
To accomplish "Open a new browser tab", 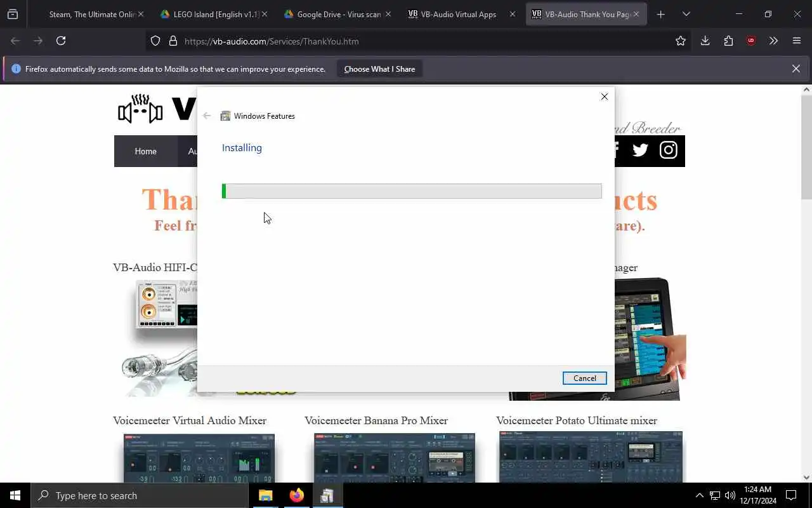I will point(660,14).
